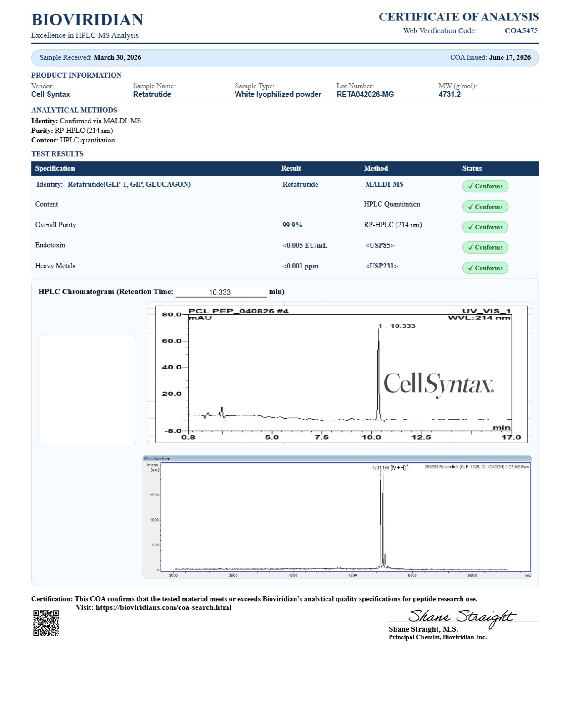Click the Sample Received date March 30, 2026
Viewport: 562px width, 728px height.
click(x=117, y=57)
